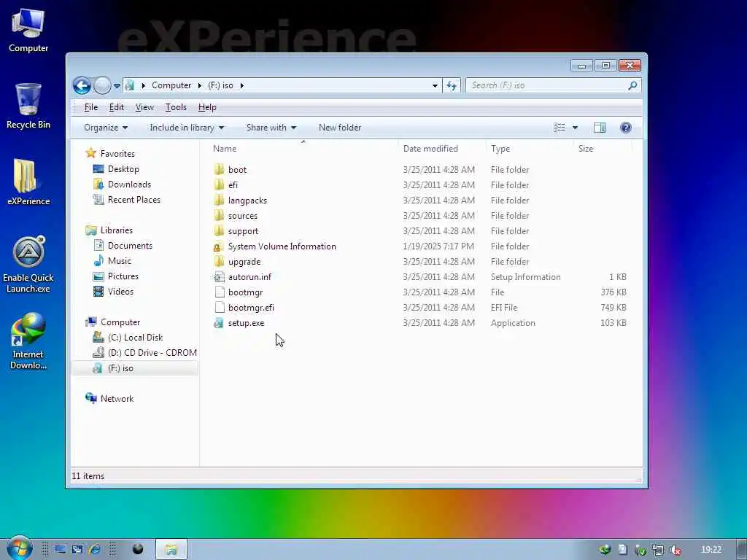This screenshot has width=747, height=560.
Task: Change view using the view icon
Action: (x=560, y=128)
